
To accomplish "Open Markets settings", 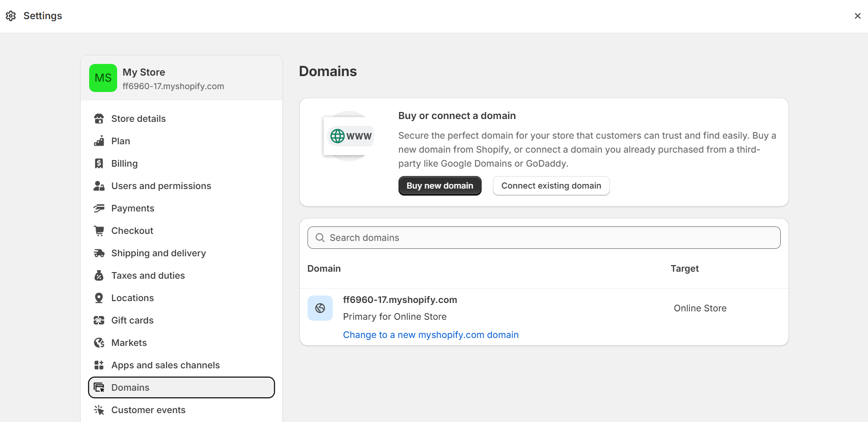I will point(182,343).
